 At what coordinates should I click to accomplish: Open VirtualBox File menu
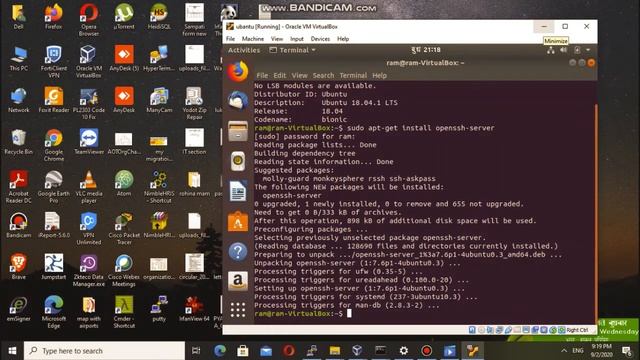[231, 39]
